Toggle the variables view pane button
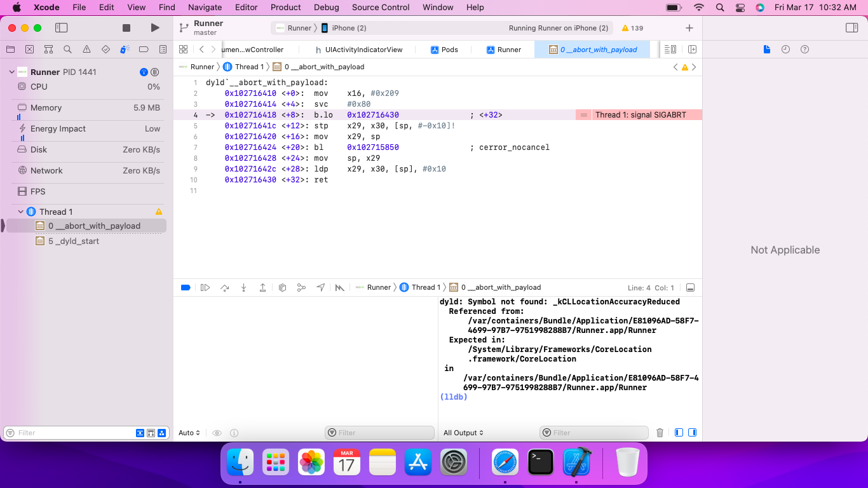Image resolution: width=868 pixels, height=488 pixels. (x=679, y=433)
